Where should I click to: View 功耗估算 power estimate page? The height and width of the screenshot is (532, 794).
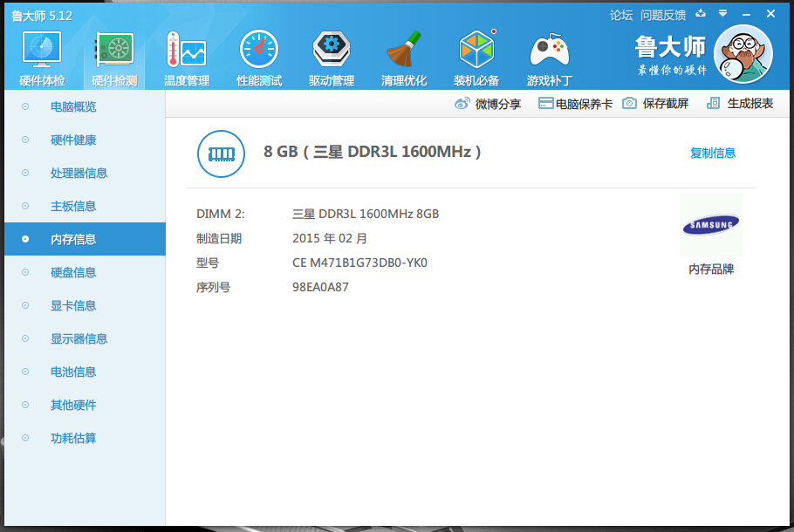pyautogui.click(x=86, y=438)
